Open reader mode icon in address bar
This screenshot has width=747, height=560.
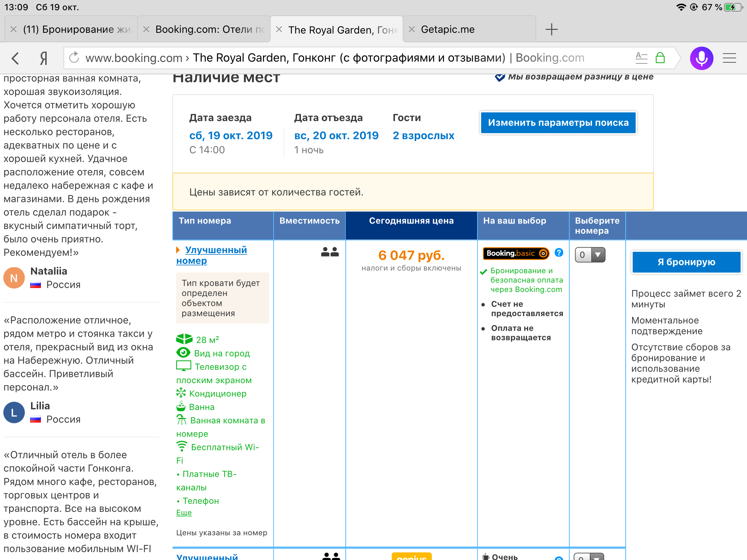coord(641,58)
